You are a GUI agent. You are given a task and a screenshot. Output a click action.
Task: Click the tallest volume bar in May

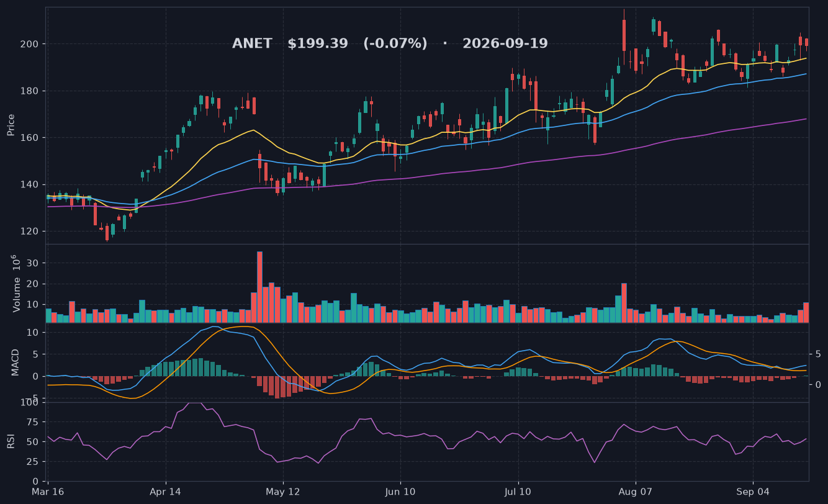[x=259, y=287]
